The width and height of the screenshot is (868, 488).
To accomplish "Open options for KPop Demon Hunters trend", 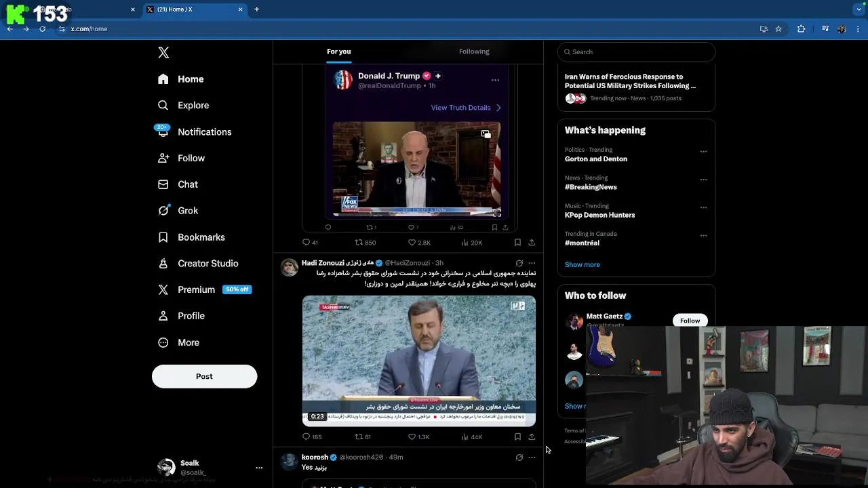I will (703, 207).
